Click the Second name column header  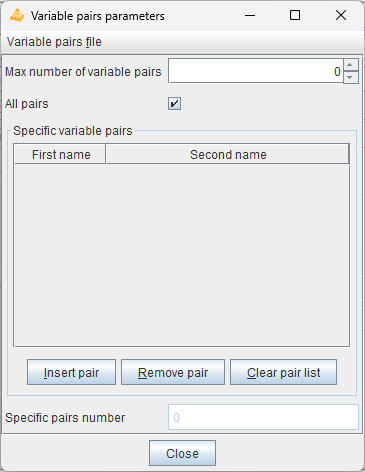tap(228, 155)
